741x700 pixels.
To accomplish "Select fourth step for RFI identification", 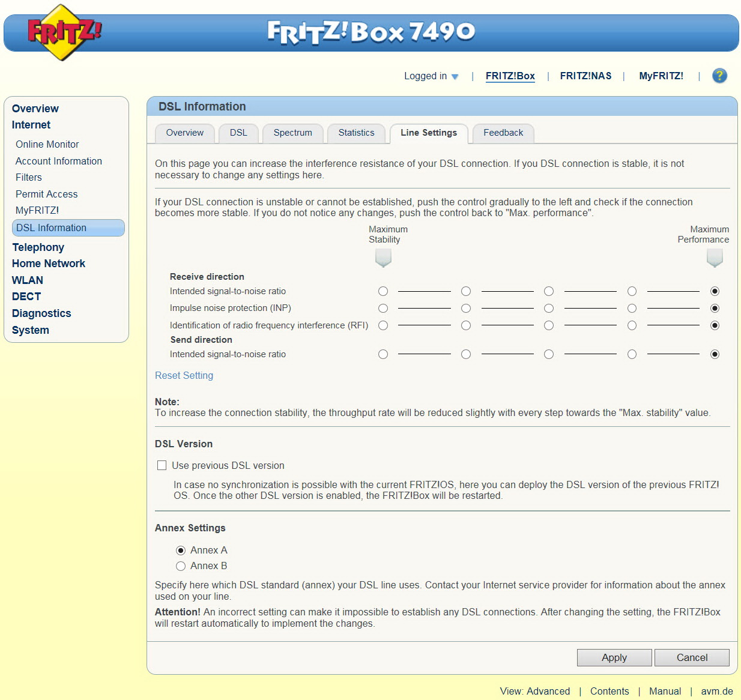I will coord(632,325).
